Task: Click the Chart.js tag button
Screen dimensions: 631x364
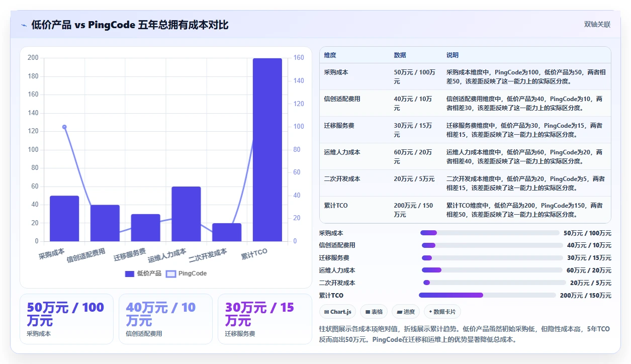Action: [x=337, y=312]
